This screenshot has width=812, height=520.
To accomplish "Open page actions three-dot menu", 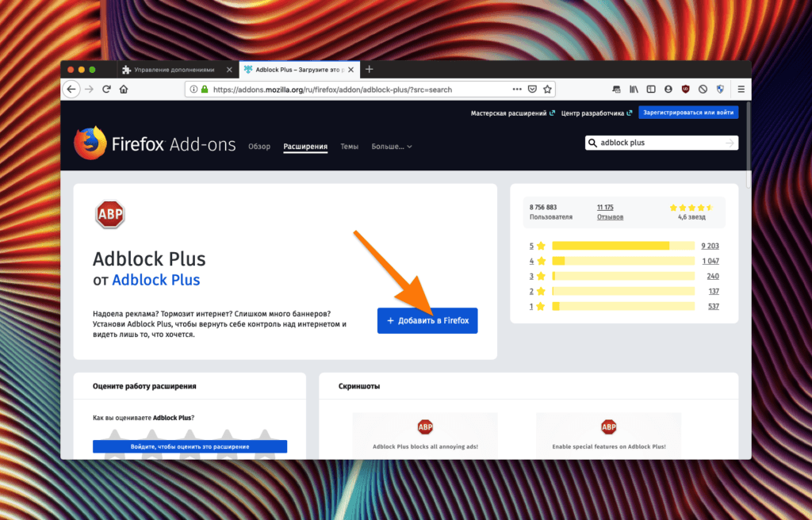I will [517, 89].
